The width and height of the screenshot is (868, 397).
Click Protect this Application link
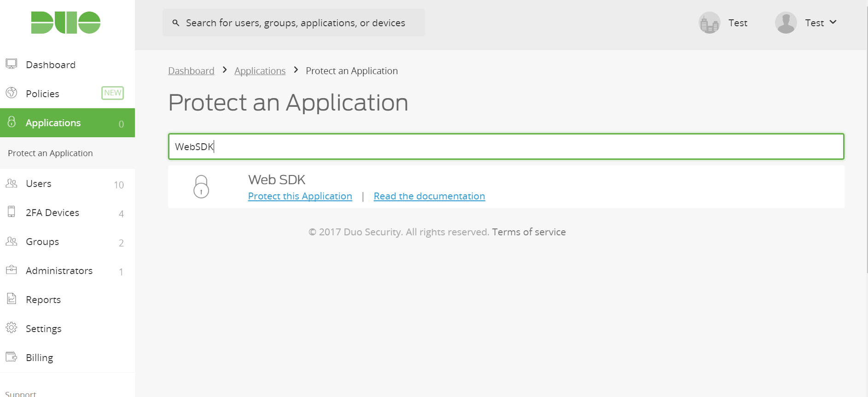(300, 196)
